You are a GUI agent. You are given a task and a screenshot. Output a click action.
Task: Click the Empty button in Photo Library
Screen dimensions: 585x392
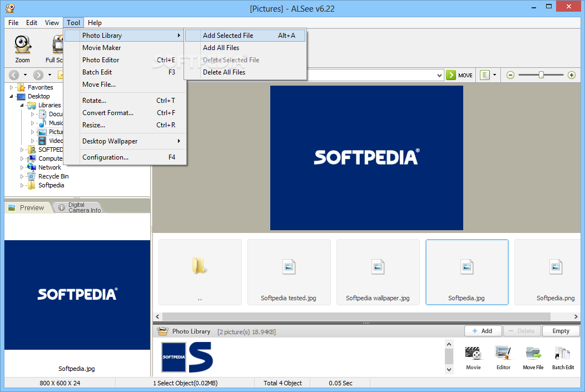tap(561, 331)
